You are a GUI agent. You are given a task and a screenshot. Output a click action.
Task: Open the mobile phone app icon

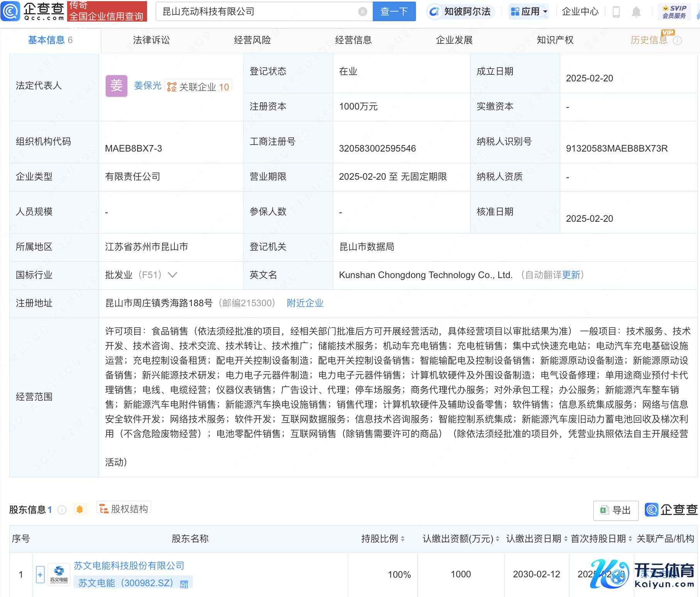[616, 12]
